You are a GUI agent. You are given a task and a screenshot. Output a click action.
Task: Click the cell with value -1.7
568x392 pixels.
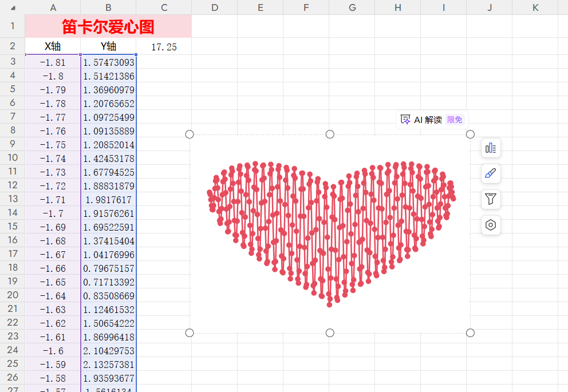(53, 213)
